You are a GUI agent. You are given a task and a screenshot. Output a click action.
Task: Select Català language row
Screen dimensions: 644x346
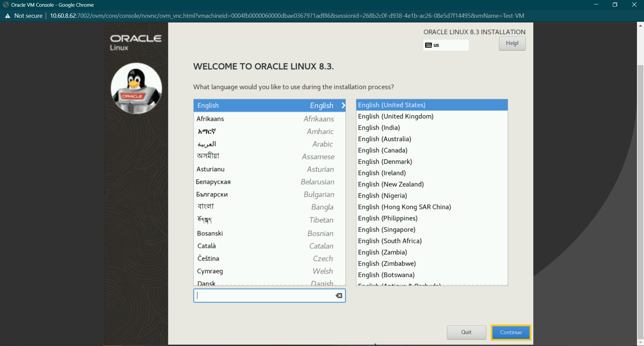click(270, 246)
